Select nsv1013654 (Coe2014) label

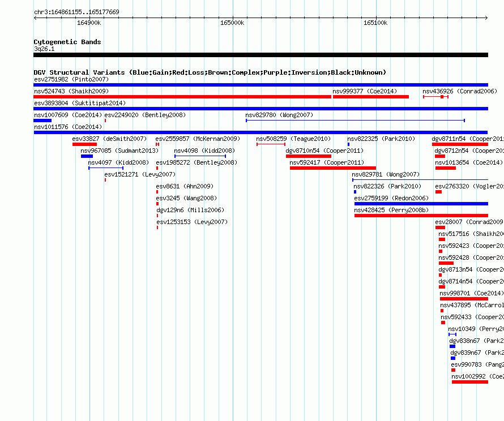tap(469, 162)
